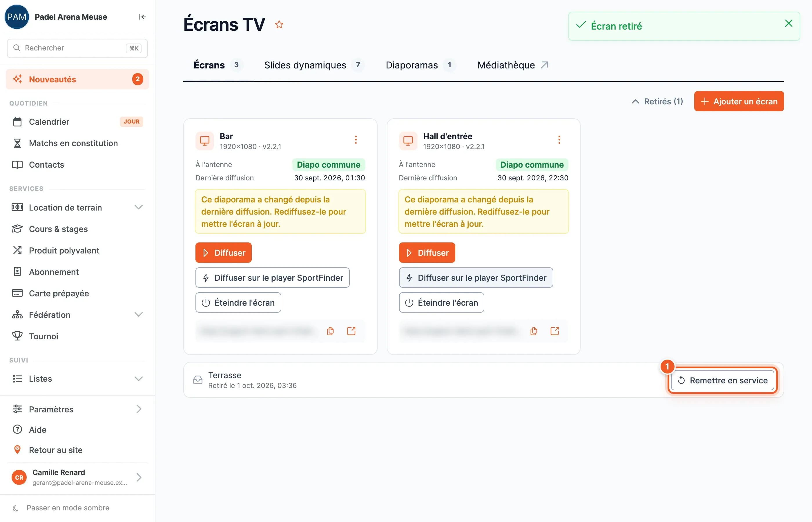Click Remettre en service for Terrasse
The width and height of the screenshot is (812, 522).
pos(722,380)
